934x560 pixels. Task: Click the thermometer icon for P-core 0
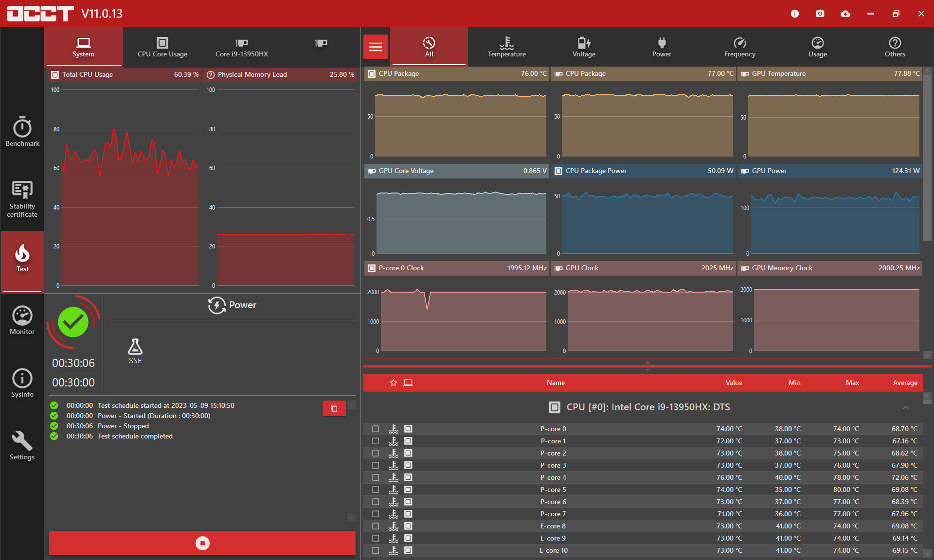[394, 429]
